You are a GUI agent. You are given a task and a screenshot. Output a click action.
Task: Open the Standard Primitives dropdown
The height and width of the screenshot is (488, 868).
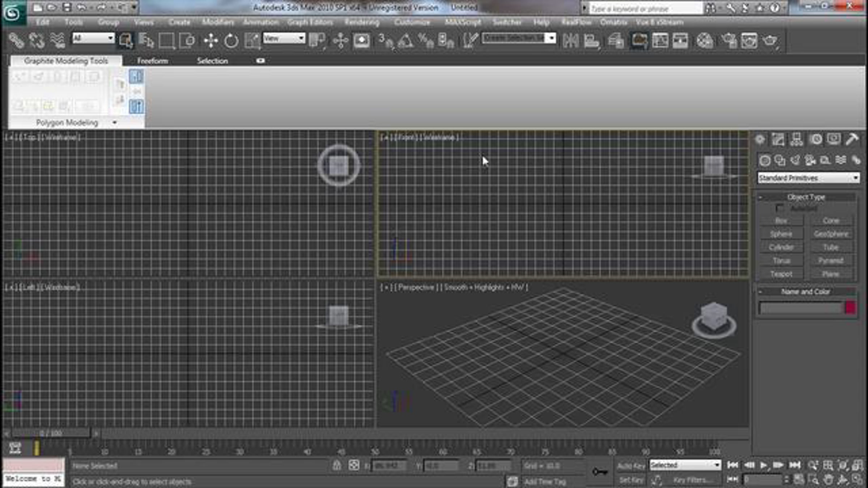[x=808, y=178]
